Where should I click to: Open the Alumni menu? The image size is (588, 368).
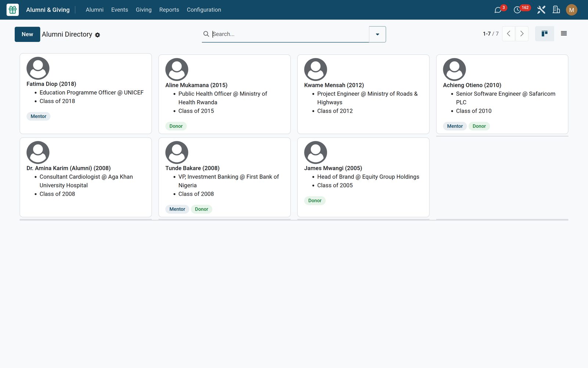point(94,10)
